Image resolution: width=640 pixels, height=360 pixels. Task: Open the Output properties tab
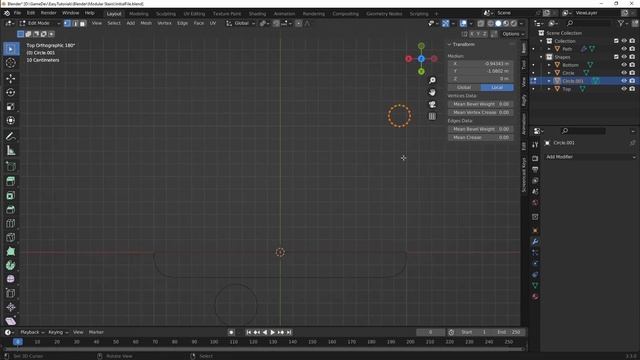[x=535, y=169]
